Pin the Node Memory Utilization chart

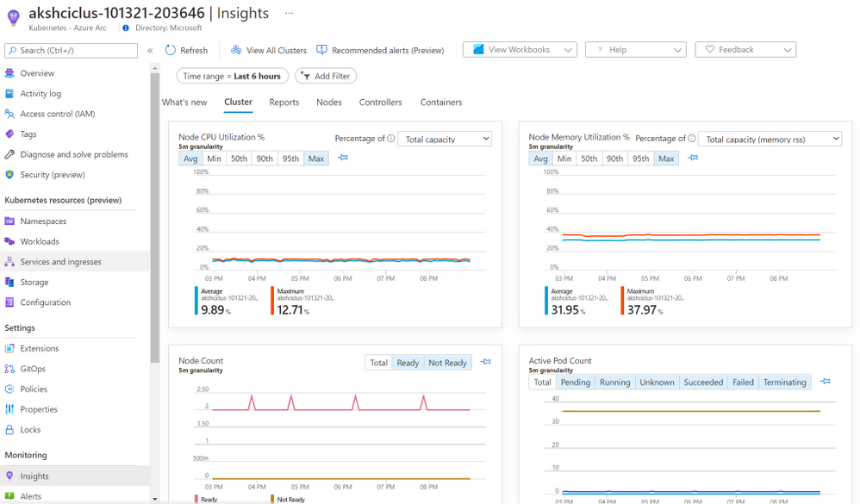693,158
